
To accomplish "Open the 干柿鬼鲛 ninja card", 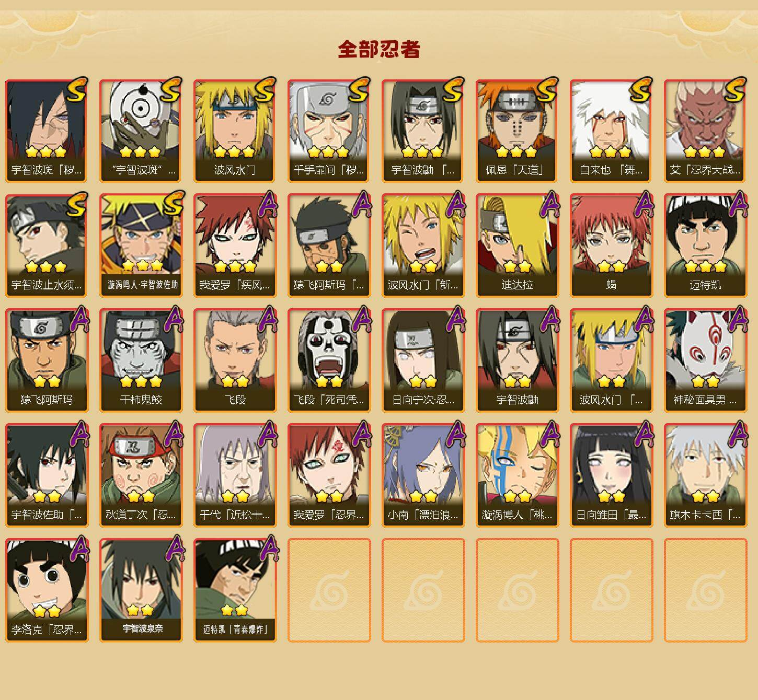I will point(141,360).
